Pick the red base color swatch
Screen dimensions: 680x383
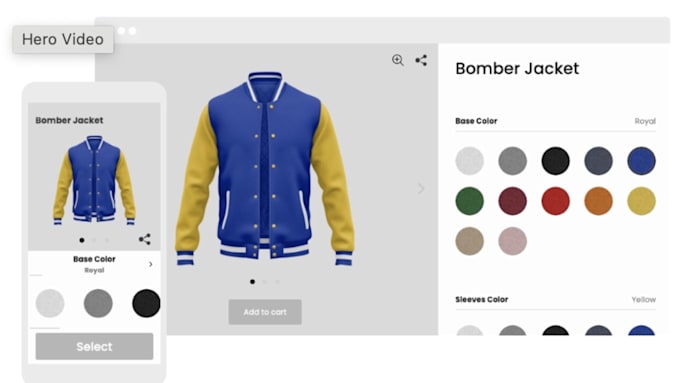click(x=556, y=201)
